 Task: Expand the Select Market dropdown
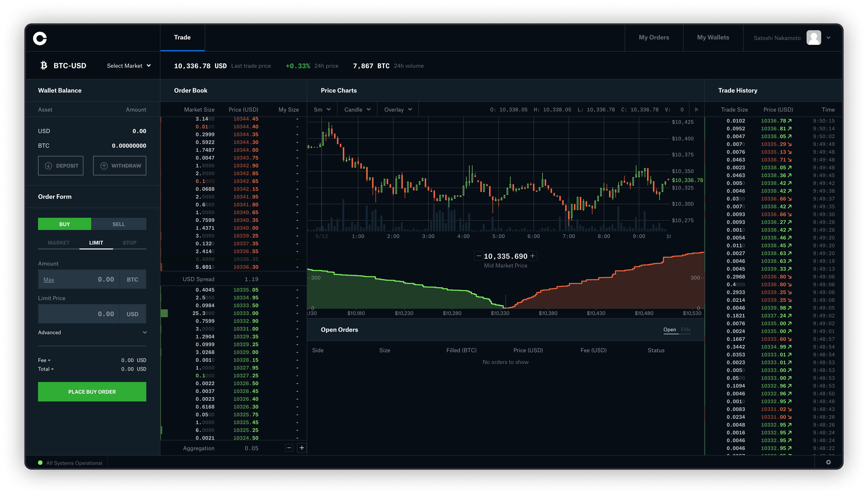[x=129, y=66]
